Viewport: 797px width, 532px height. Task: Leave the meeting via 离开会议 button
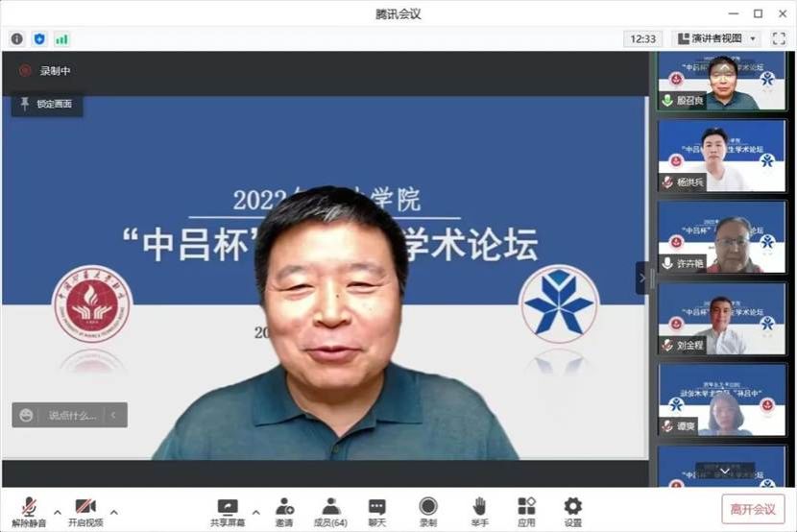click(x=753, y=509)
